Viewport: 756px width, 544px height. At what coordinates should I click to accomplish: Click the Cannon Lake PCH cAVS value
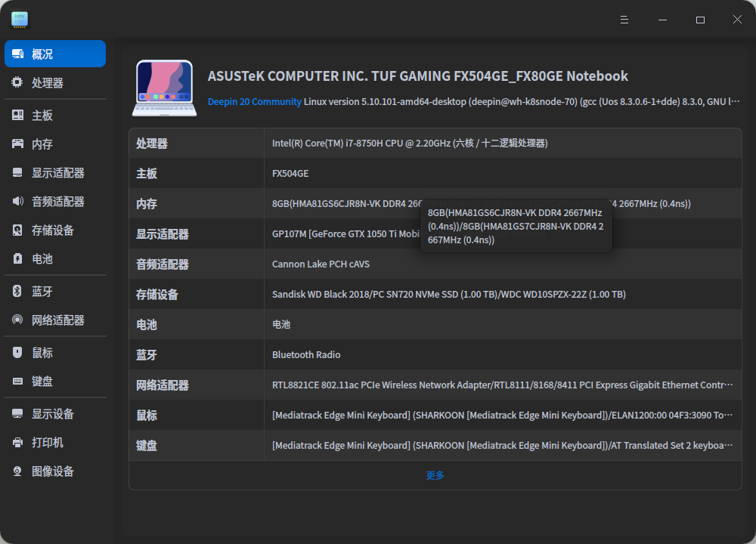[x=321, y=264]
